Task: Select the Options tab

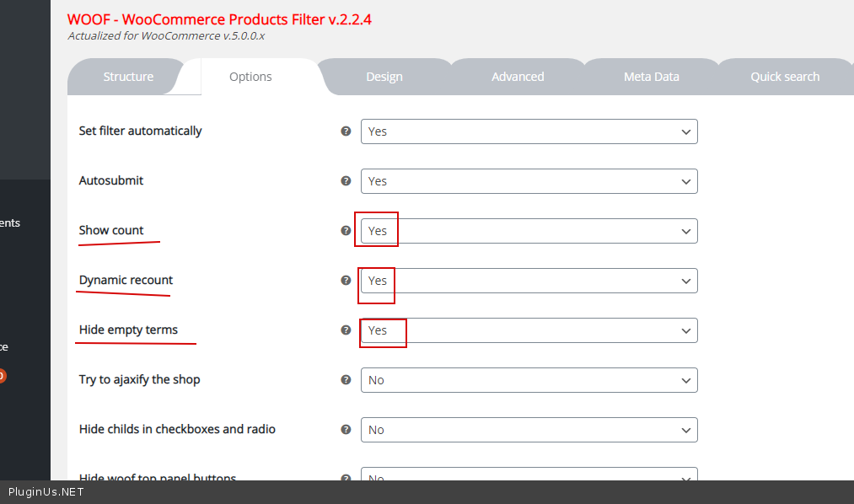Action: point(250,77)
